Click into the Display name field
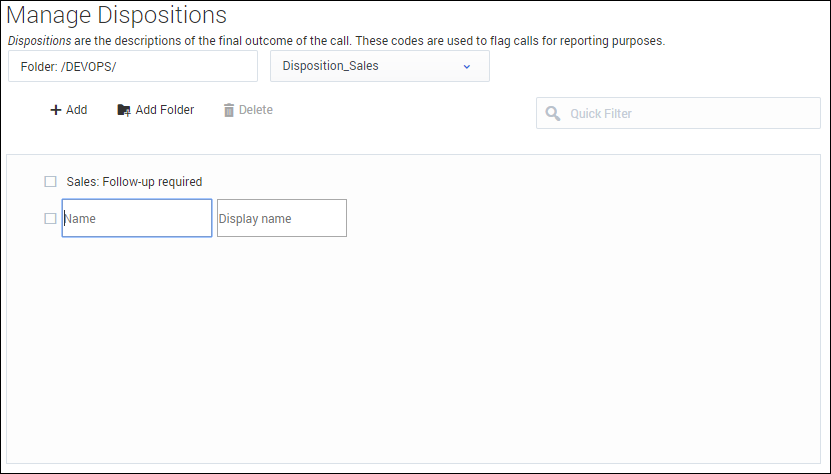The width and height of the screenshot is (831, 474). pyautogui.click(x=281, y=218)
